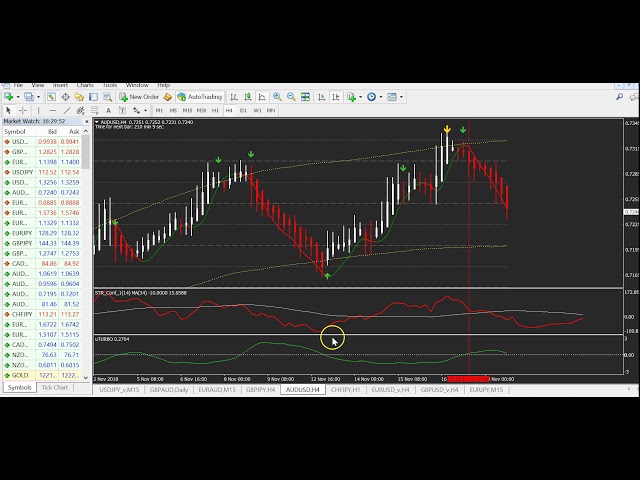Switch chart to H4 timeframe

tap(229, 110)
